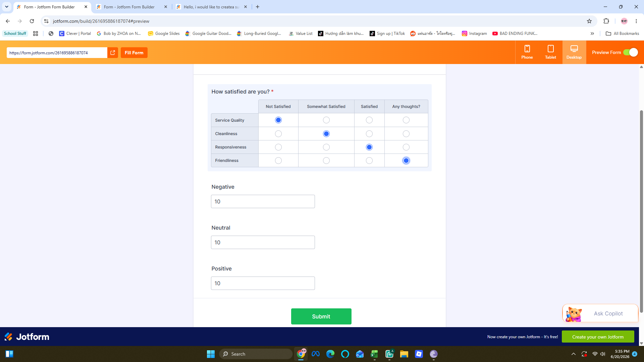Bookmark this page with star icon

pyautogui.click(x=589, y=21)
